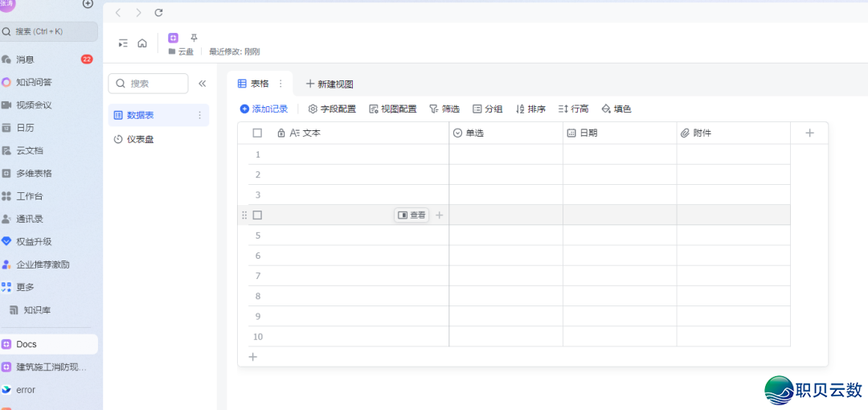868x410 pixels.
Task: Click the 搜索 field in the table panel
Action: (149, 84)
